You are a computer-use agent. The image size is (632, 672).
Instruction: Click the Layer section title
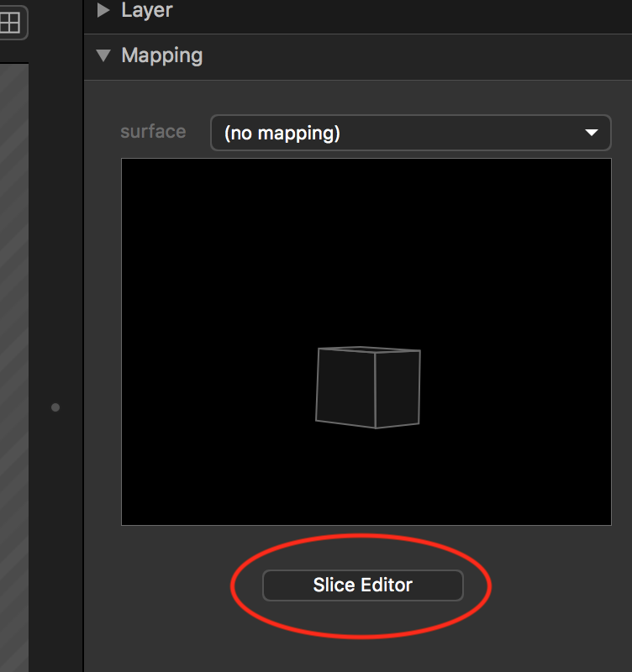(147, 10)
